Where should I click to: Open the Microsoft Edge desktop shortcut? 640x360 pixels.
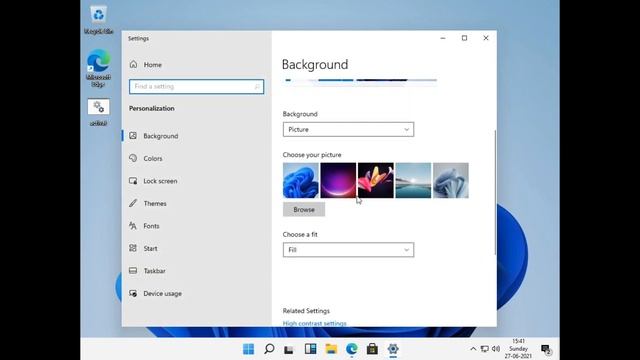(98, 68)
